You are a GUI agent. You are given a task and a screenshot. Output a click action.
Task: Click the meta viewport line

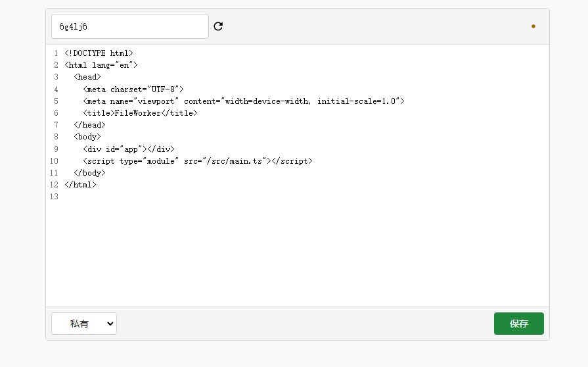pos(243,101)
